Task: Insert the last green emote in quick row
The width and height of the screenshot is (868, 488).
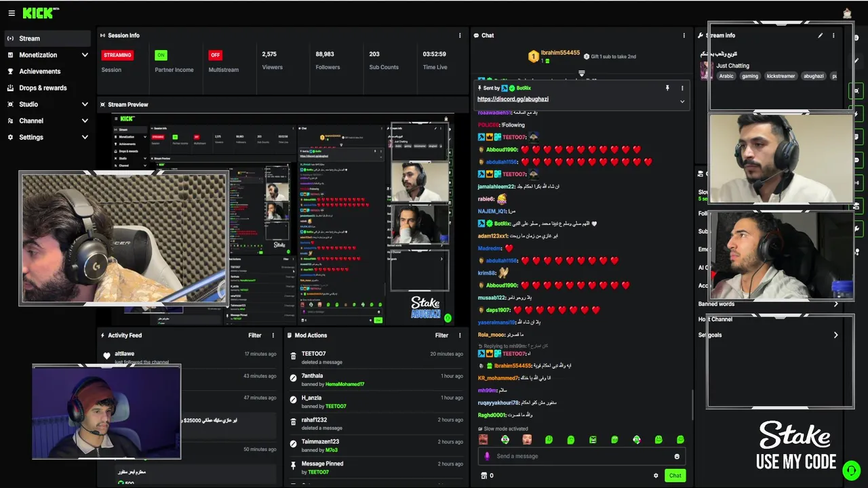Action: [x=680, y=440]
